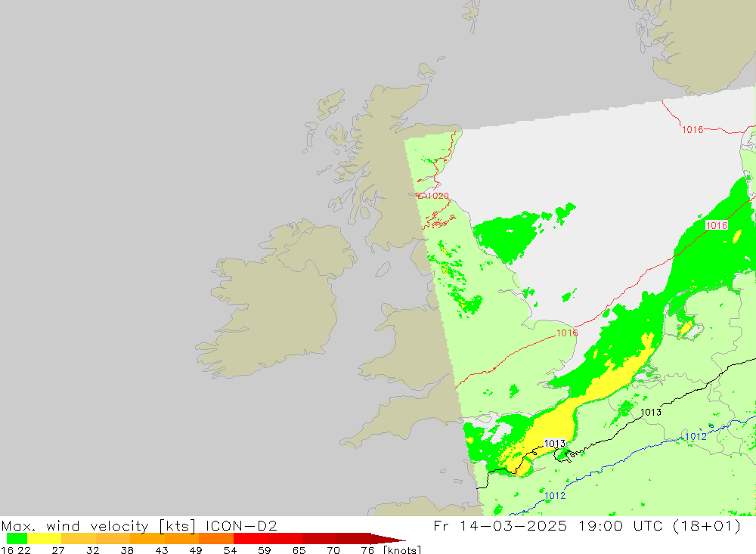Click the legend value '76'
756x554 pixels.
(x=367, y=550)
